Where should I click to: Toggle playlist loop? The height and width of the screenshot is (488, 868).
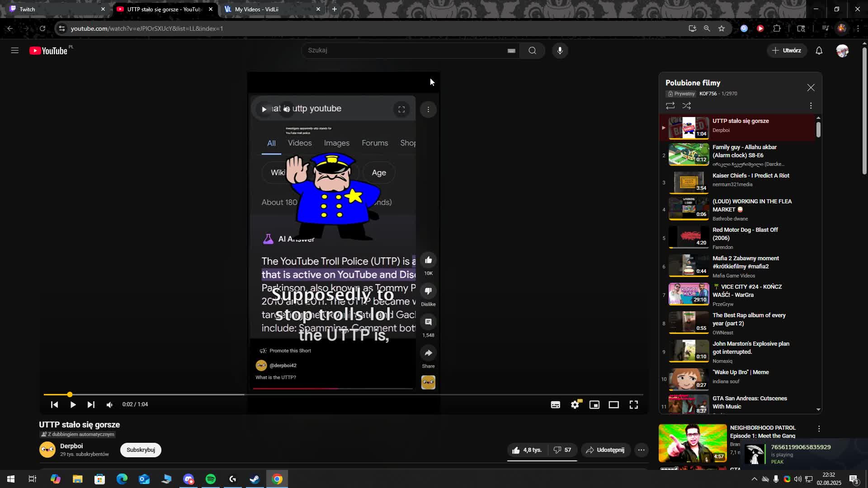670,106
